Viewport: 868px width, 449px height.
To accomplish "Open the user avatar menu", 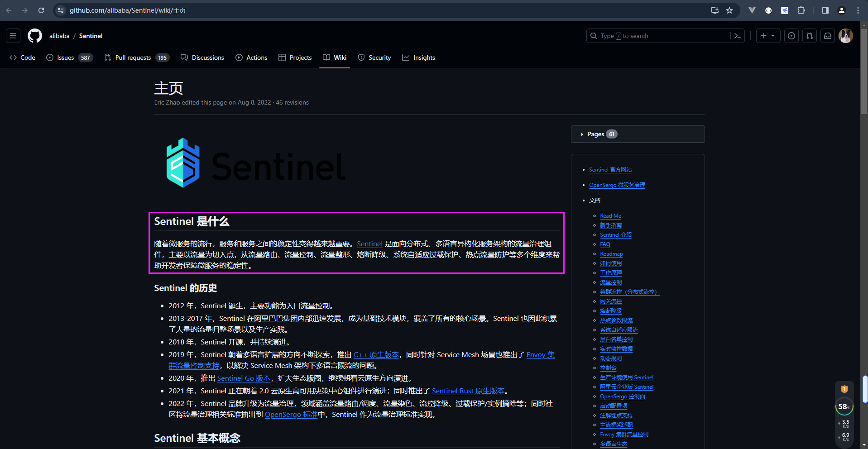I will [846, 36].
